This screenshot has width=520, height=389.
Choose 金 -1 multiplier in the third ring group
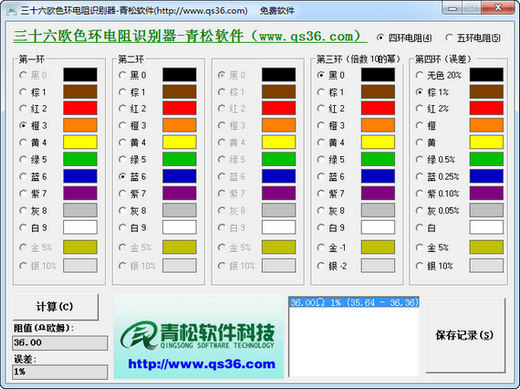(332, 248)
